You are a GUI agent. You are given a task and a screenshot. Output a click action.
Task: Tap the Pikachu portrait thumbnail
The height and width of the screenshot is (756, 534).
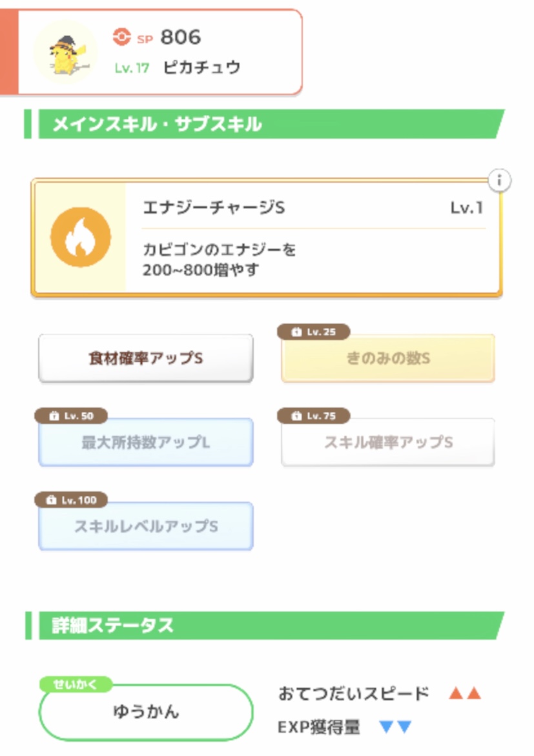(x=65, y=52)
